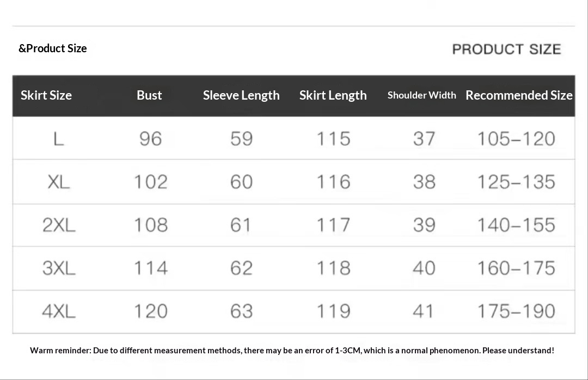The width and height of the screenshot is (588, 380).
Task: Click the bust value 96
Action: 150,139
